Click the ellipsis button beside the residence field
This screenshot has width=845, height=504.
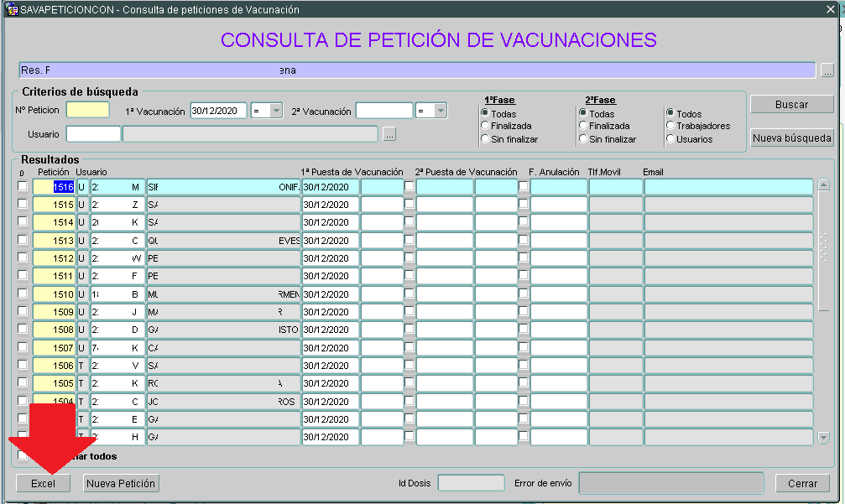(x=827, y=71)
